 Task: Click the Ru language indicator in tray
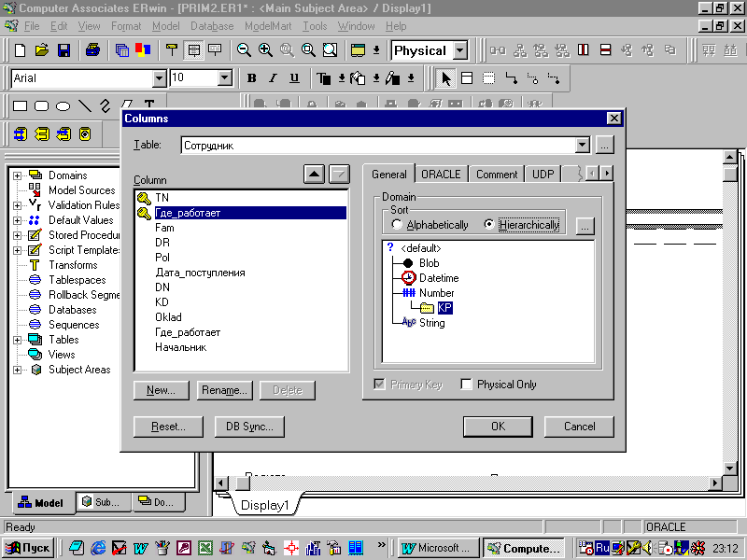point(602,548)
